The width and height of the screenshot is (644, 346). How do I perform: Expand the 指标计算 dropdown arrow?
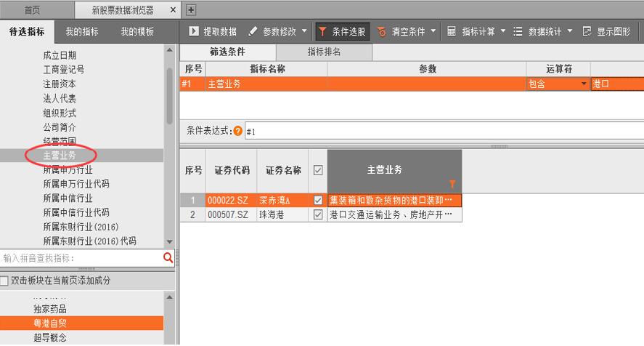click(x=502, y=32)
